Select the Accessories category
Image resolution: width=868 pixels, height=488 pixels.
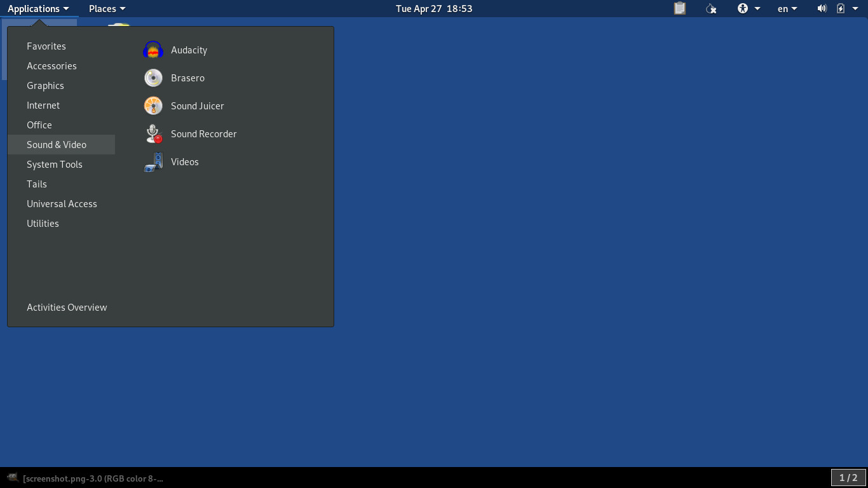tap(62, 66)
